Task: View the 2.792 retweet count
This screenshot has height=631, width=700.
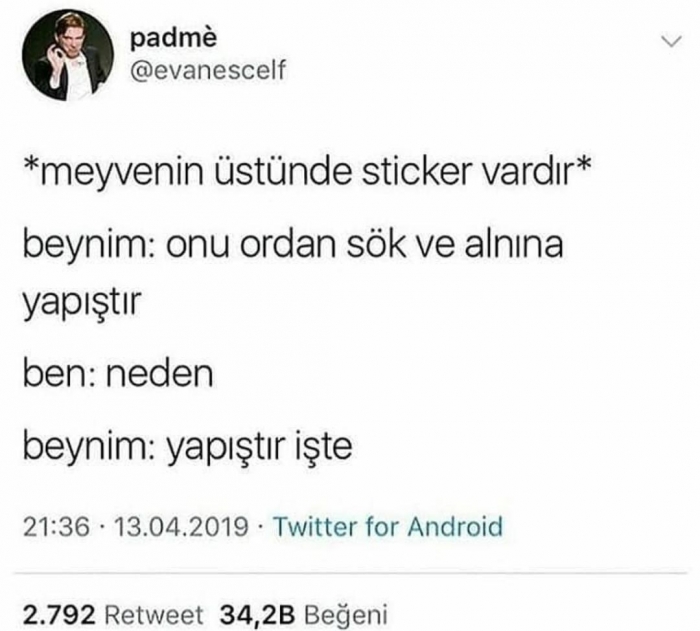Action: 59,615
